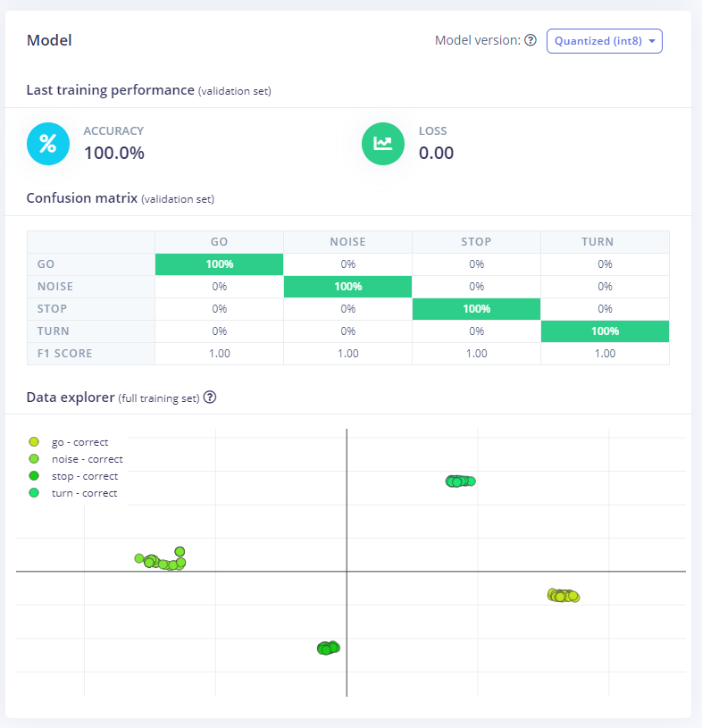Screen dimensions: 702x728
Task: Click the noise legend color dot
Action: click(34, 459)
